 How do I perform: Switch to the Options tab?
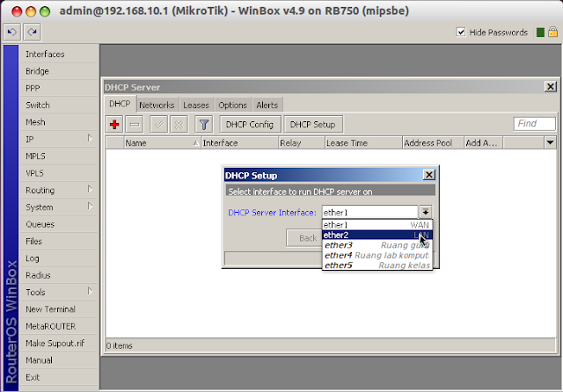[x=232, y=105]
